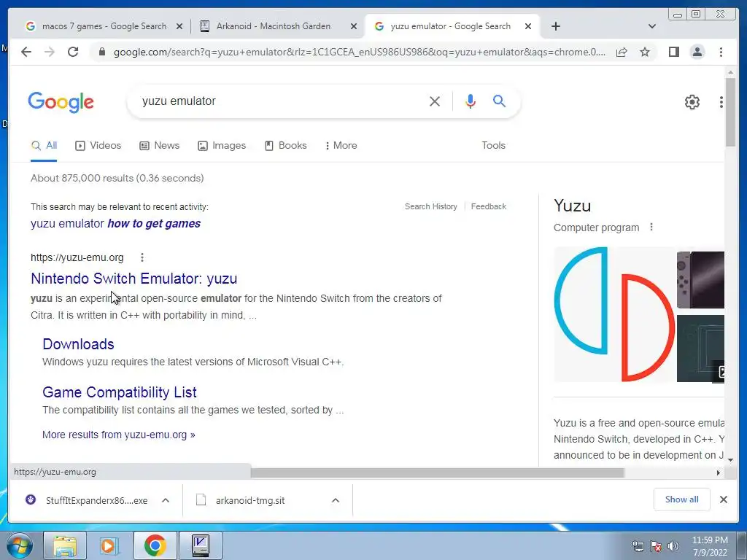Click the horizontal scrollbar thumb
Image resolution: width=747 pixels, height=560 pixels.
(438, 472)
